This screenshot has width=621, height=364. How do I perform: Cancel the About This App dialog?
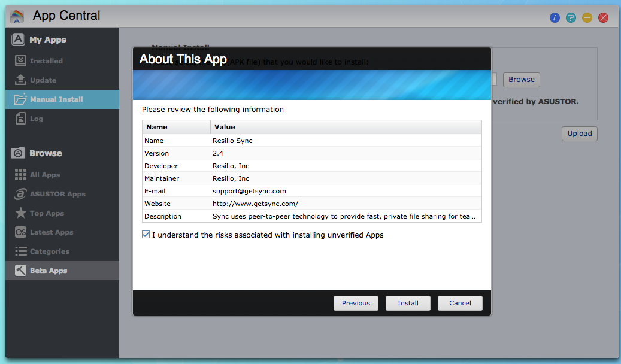[460, 303]
